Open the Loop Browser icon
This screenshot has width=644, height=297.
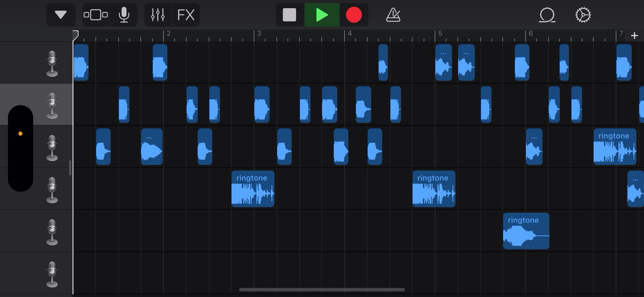547,15
